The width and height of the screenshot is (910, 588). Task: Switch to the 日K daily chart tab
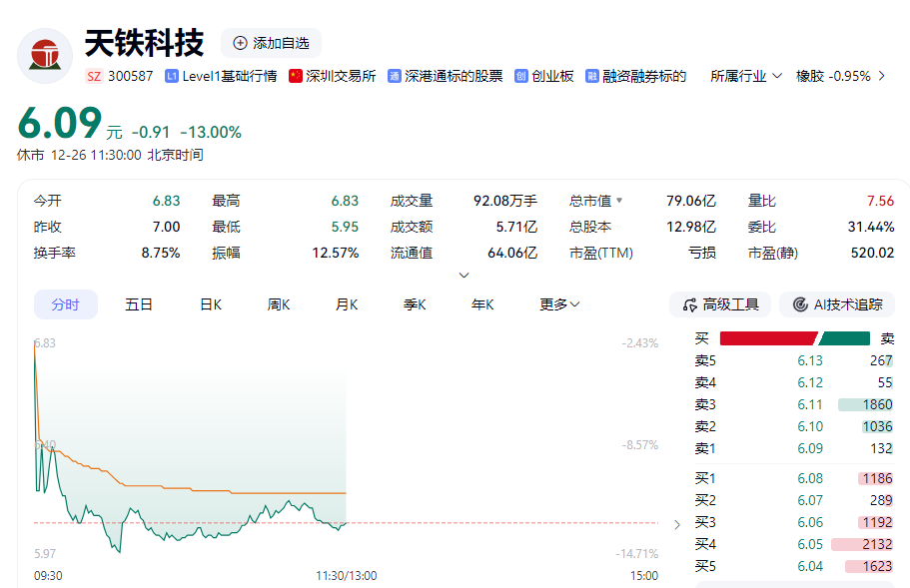pos(210,304)
